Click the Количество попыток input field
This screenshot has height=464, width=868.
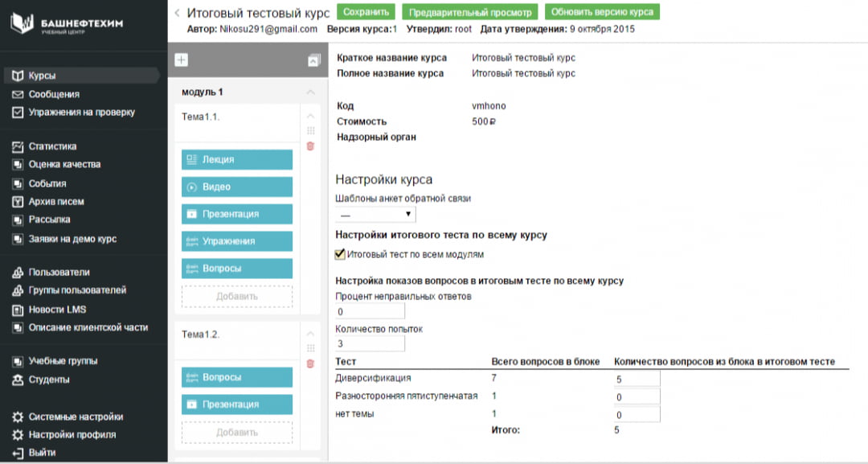point(370,344)
